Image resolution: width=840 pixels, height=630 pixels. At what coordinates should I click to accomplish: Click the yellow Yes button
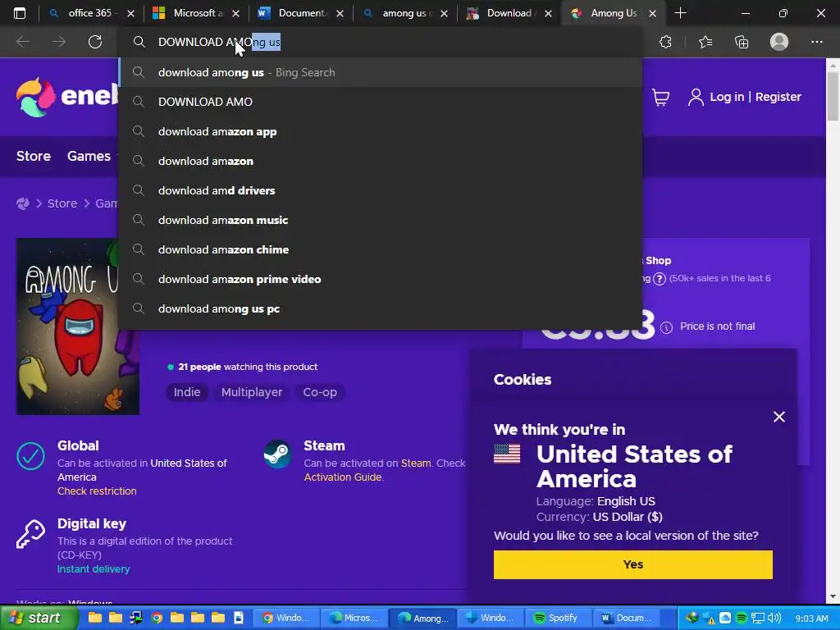[x=632, y=564]
